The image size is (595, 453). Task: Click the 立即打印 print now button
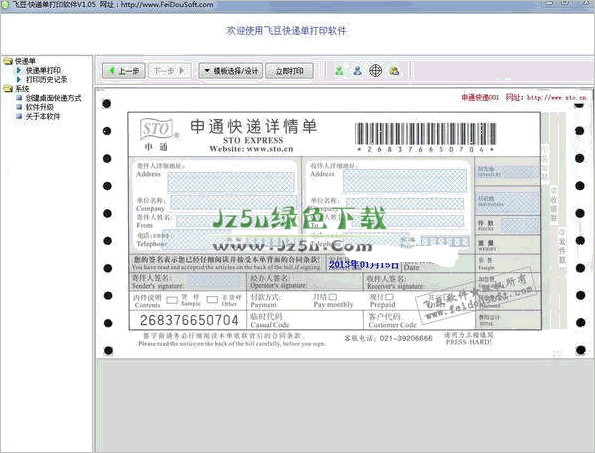[x=289, y=71]
